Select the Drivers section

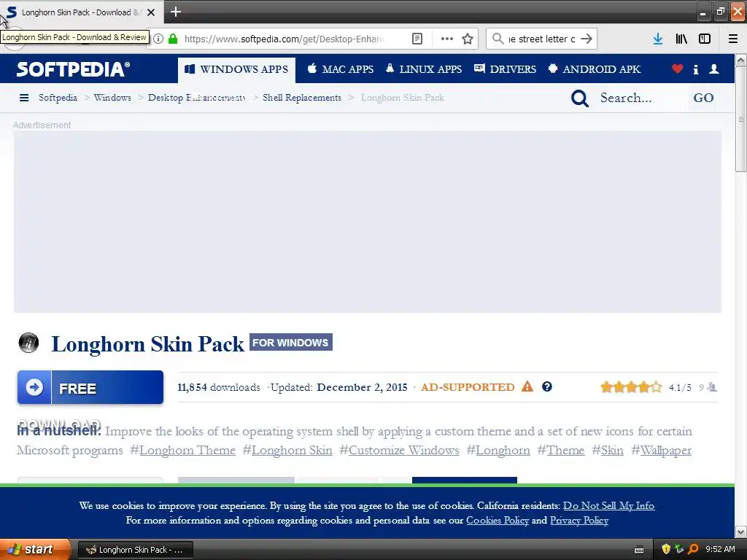505,69
